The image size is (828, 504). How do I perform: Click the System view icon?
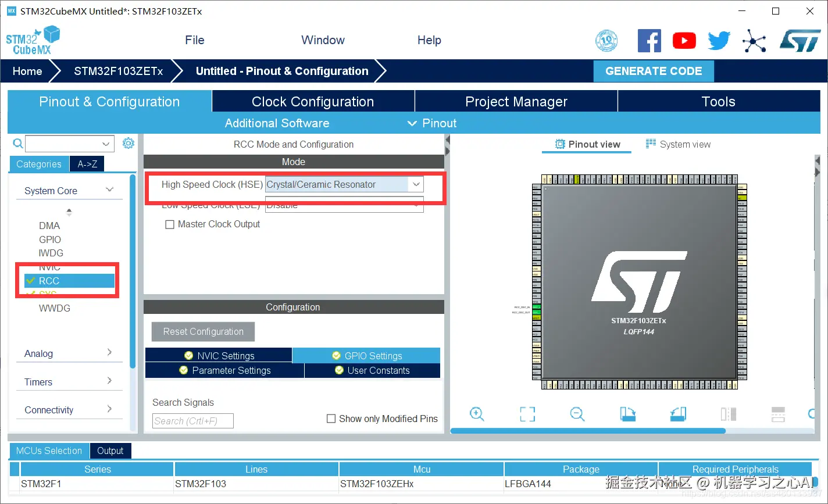point(651,144)
